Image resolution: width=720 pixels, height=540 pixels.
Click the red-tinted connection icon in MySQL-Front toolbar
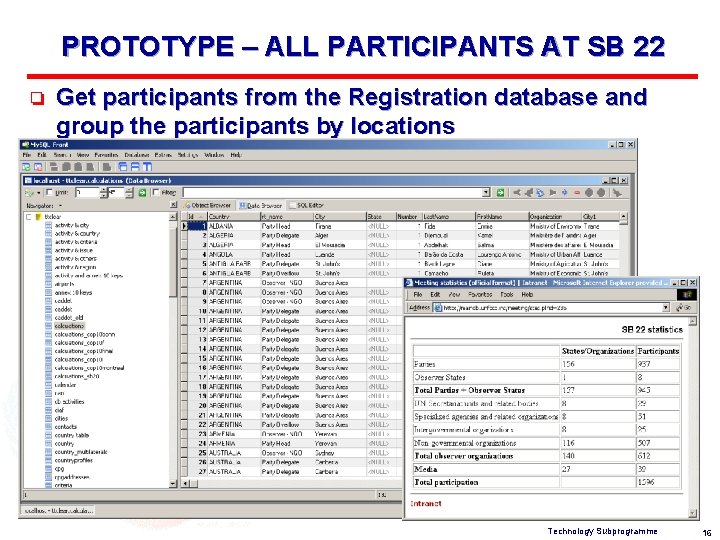click(38, 167)
